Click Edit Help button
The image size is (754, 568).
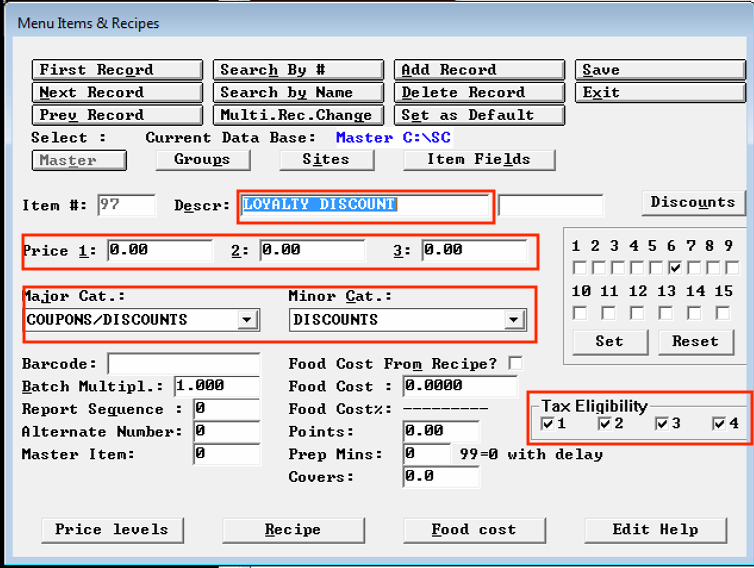pos(655,530)
